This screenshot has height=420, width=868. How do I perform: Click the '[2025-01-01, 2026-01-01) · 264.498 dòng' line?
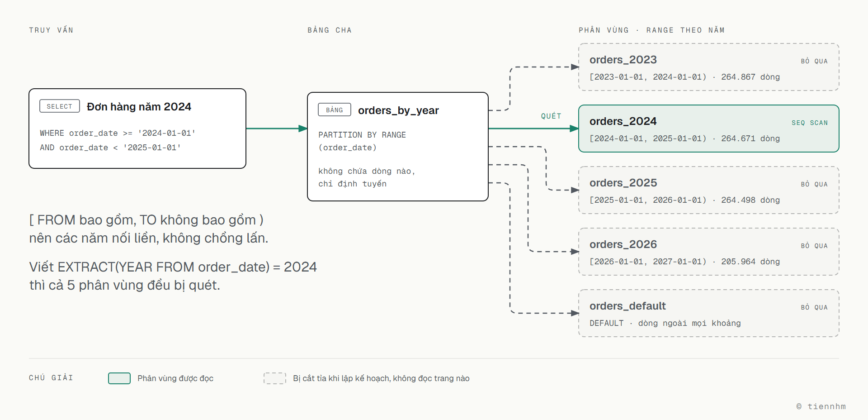684,200
